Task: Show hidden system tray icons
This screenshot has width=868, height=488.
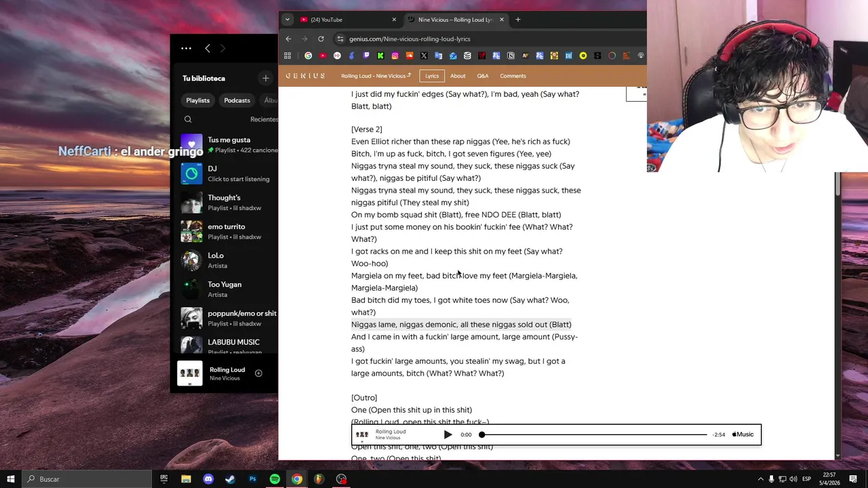Action: 760,479
